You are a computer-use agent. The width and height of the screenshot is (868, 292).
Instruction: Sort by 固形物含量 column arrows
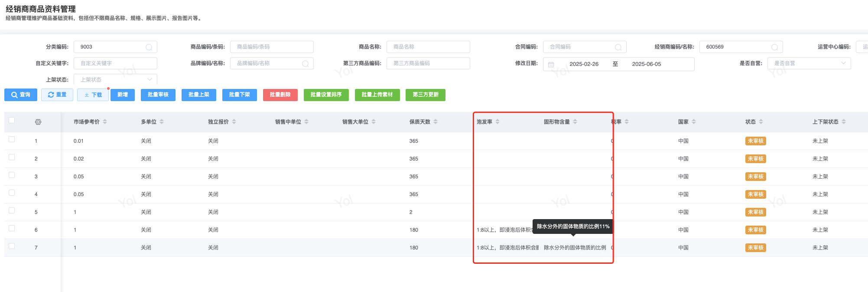click(575, 122)
